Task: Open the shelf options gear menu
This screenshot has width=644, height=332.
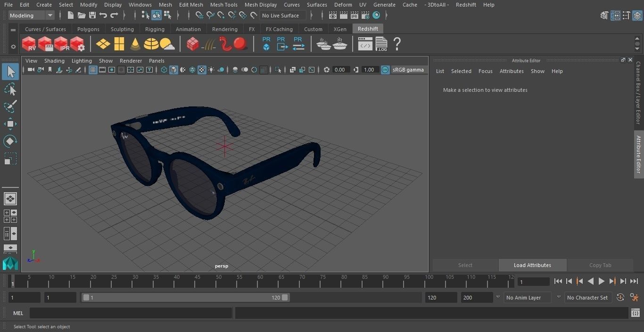Action: tap(13, 46)
